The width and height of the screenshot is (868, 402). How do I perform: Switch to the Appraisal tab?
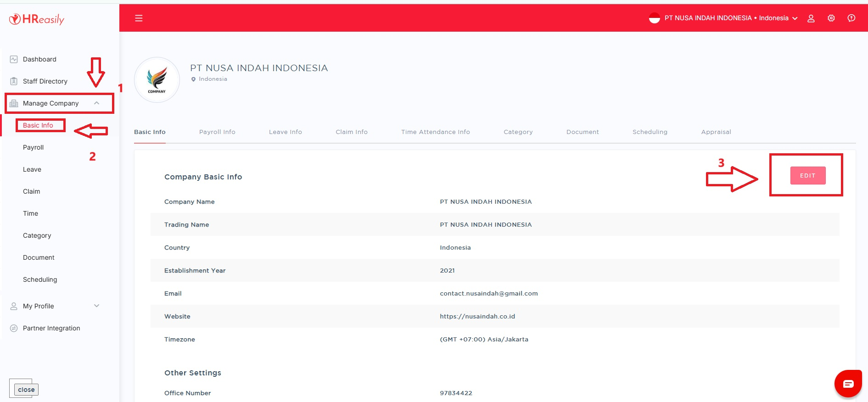click(716, 132)
